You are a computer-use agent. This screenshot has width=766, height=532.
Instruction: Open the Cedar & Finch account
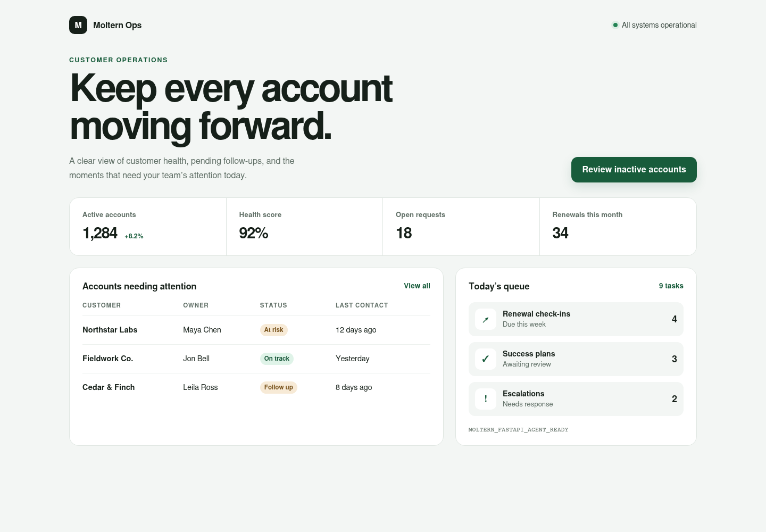click(x=109, y=387)
